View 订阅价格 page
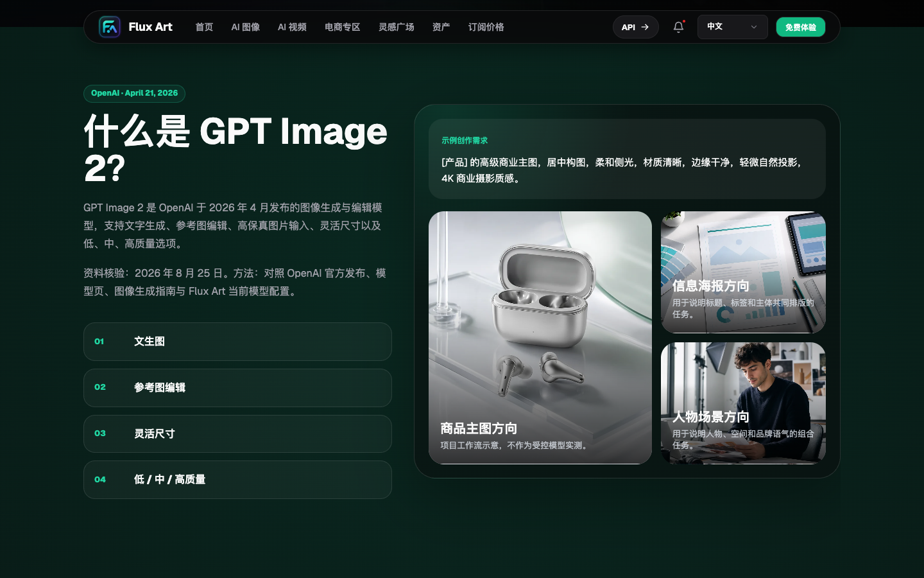 (486, 27)
